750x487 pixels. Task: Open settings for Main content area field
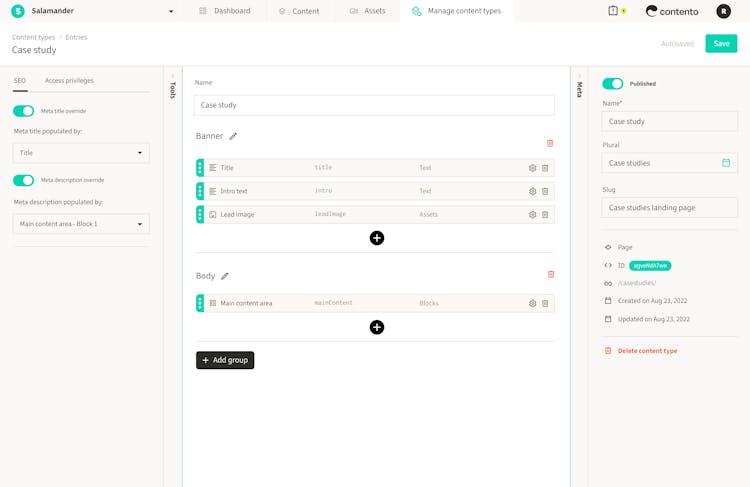point(532,303)
